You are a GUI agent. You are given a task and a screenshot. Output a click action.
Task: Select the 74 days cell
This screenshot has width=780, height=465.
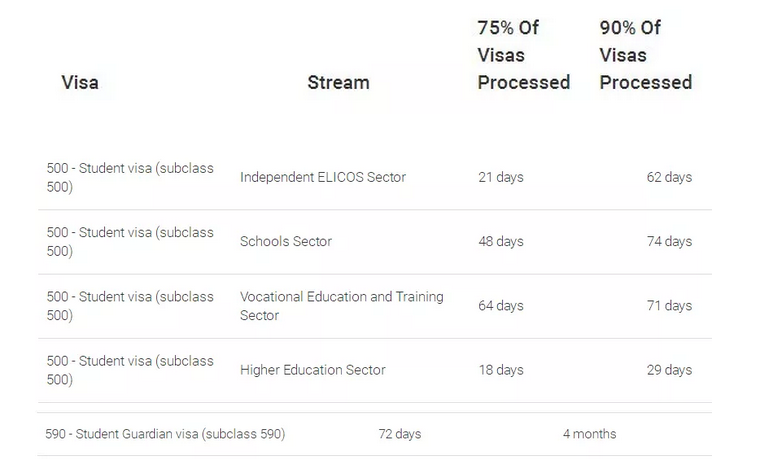tap(669, 241)
